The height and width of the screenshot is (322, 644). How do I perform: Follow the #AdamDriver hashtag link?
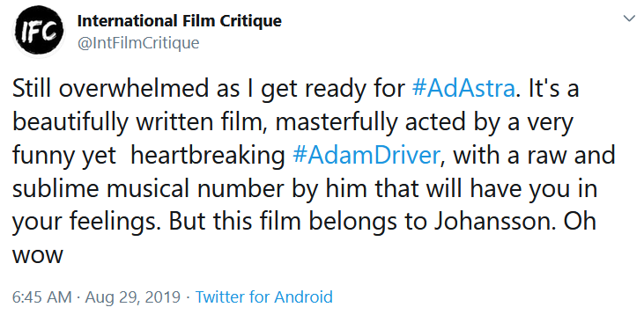point(366,156)
